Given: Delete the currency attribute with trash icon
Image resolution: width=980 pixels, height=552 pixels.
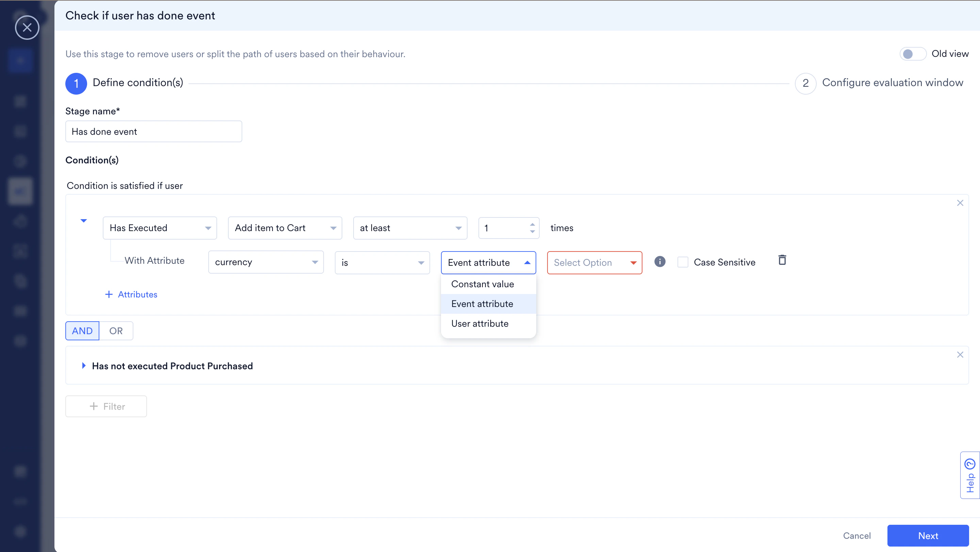Looking at the screenshot, I should coord(782,260).
